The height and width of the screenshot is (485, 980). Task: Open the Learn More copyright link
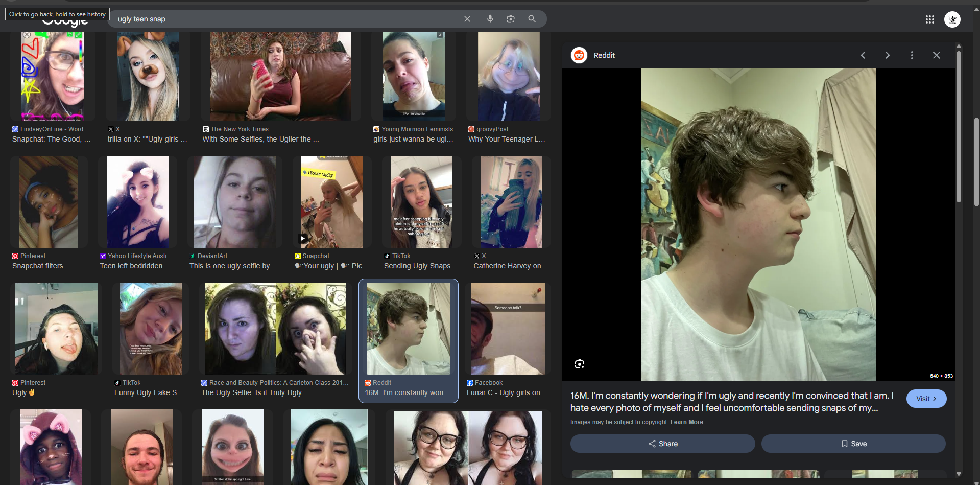tap(686, 422)
